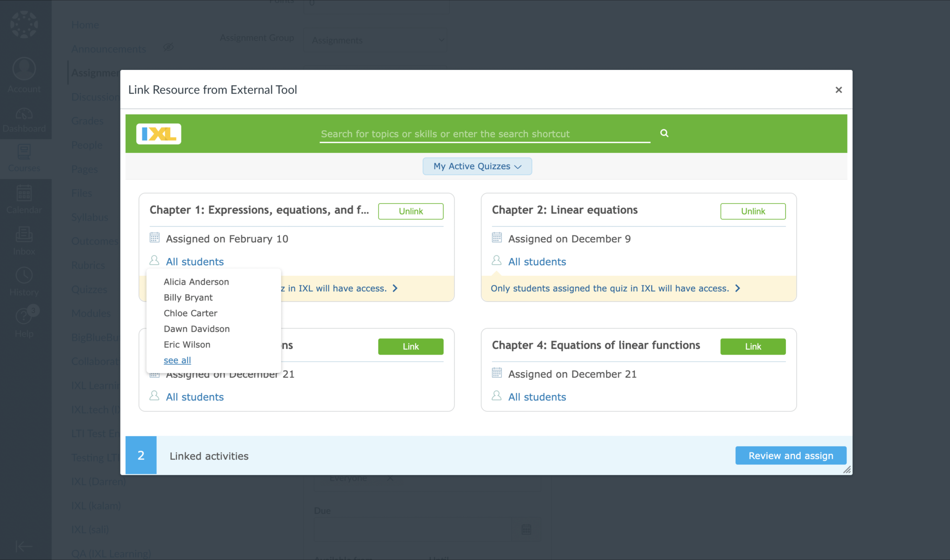950x560 pixels.
Task: Open Modules in the course navigation
Action: coord(91,313)
